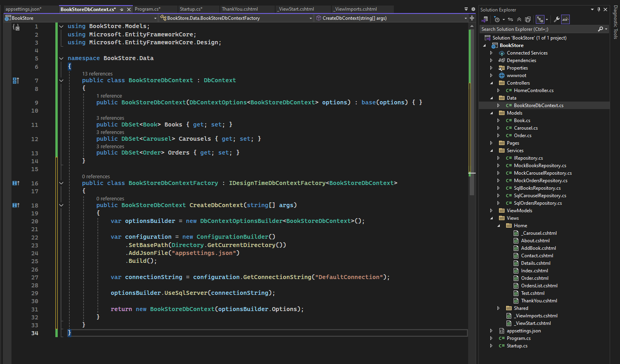Select Index.cshtml under Home folder
This screenshot has width=620, height=364.
click(534, 271)
